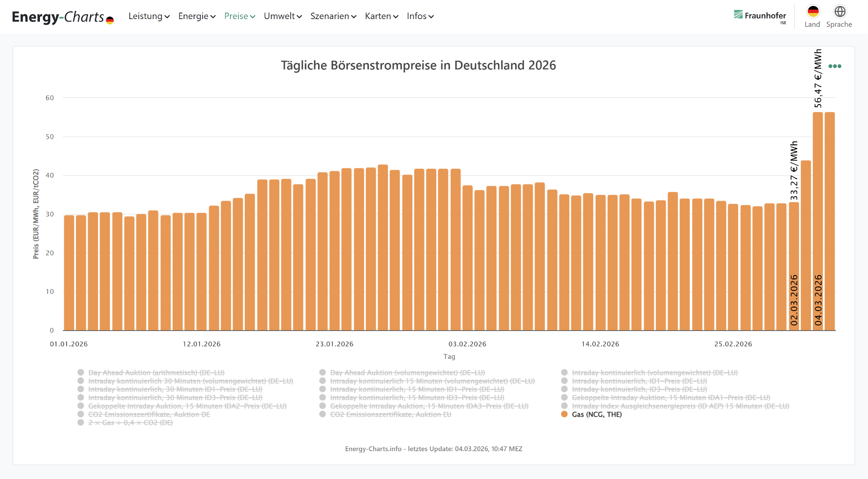Click the Infos navigation link
Image resolution: width=868 pixels, height=479 pixels.
pos(420,16)
